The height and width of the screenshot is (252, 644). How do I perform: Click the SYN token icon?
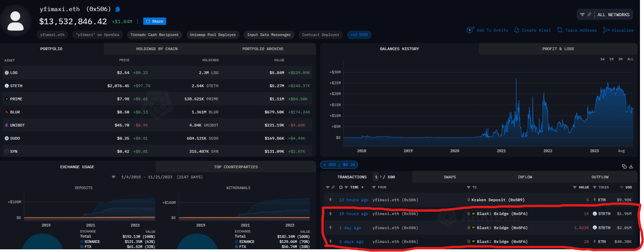[x=7, y=151]
